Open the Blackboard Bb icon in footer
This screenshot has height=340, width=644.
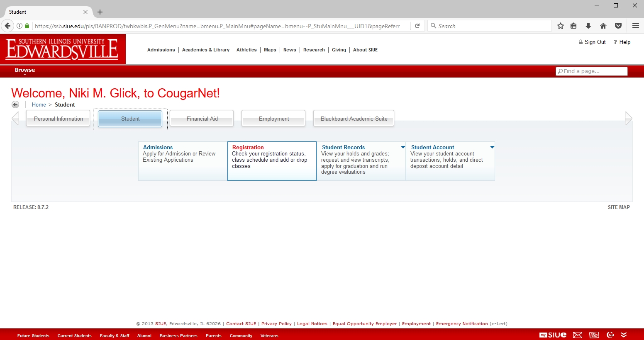point(594,335)
